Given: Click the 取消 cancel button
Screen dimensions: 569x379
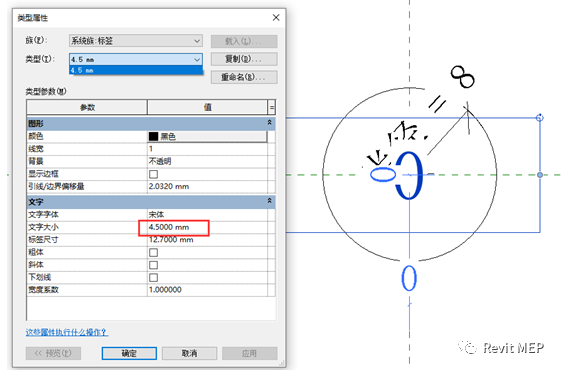Looking at the screenshot, I should click(x=189, y=353).
